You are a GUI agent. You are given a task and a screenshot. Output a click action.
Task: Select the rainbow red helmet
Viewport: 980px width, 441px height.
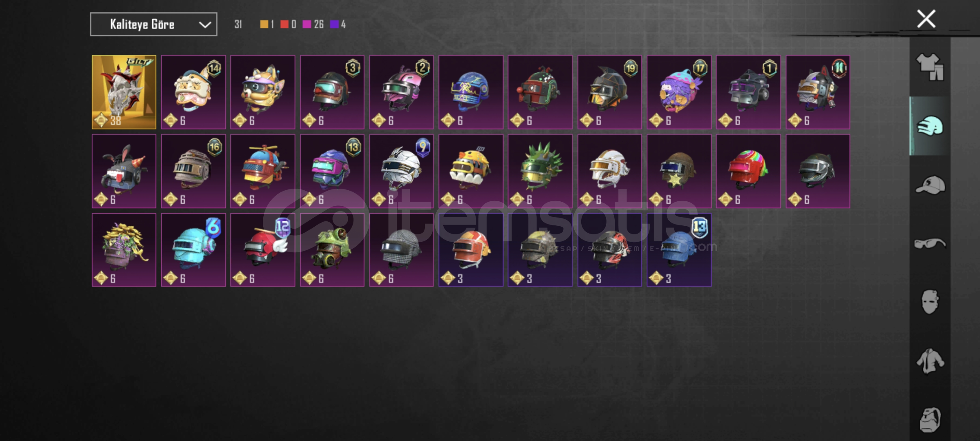click(x=748, y=171)
